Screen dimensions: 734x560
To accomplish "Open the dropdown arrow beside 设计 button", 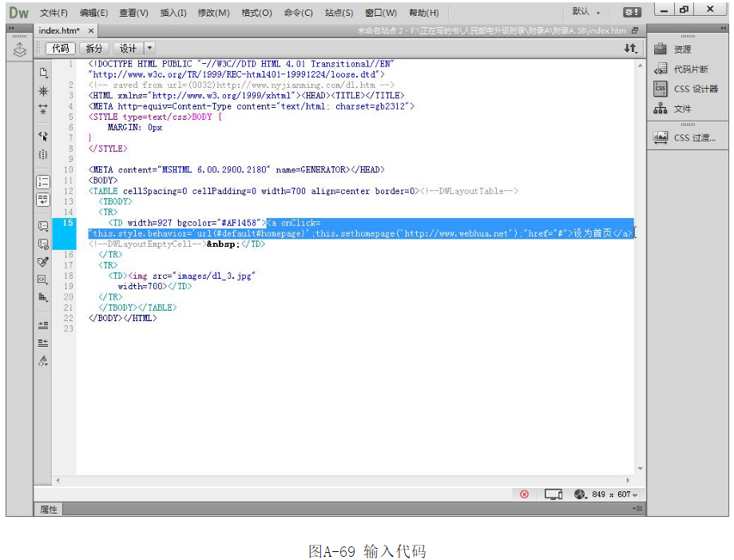I will pyautogui.click(x=149, y=49).
